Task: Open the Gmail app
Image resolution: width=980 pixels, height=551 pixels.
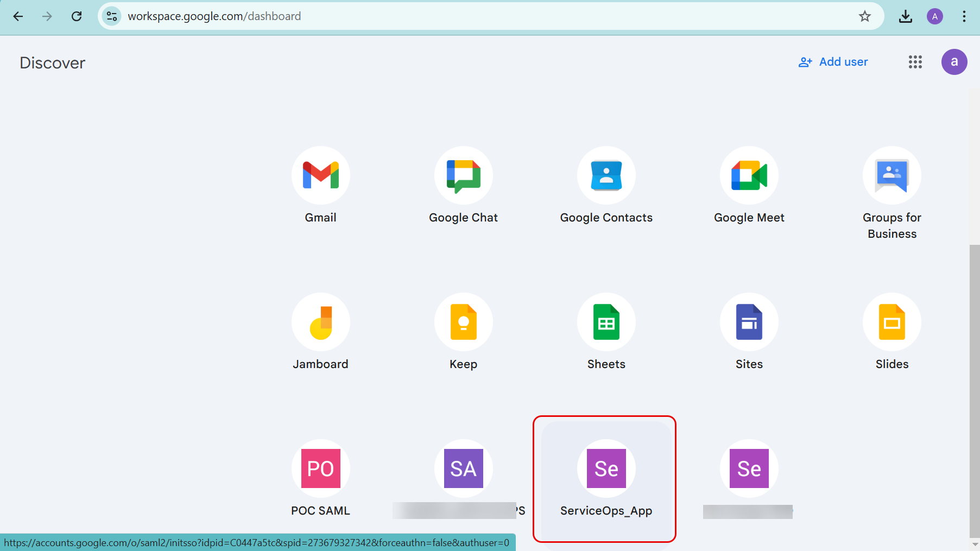Action: (x=320, y=175)
